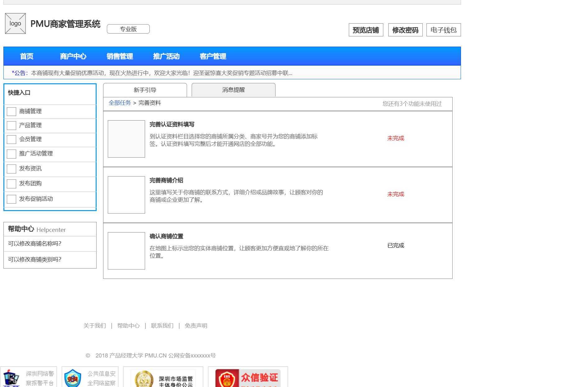The height and width of the screenshot is (387, 588).
Task: Switch to the 消息提醒 tab
Action: (x=233, y=90)
